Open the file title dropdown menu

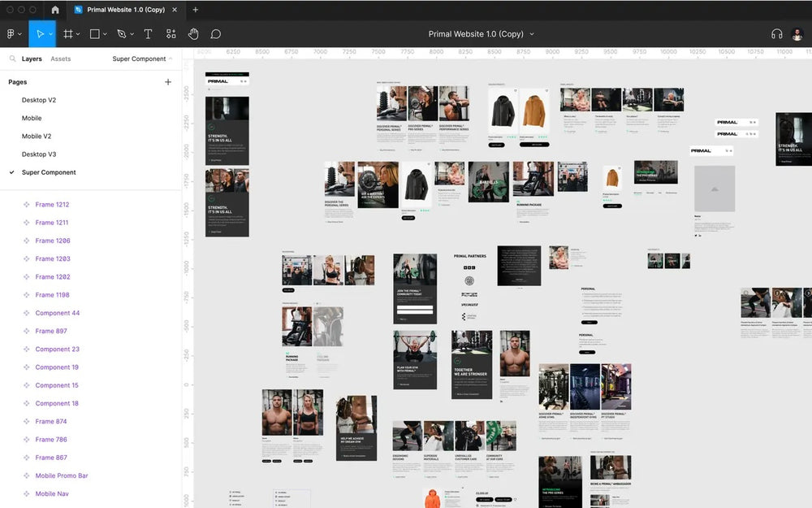point(532,34)
